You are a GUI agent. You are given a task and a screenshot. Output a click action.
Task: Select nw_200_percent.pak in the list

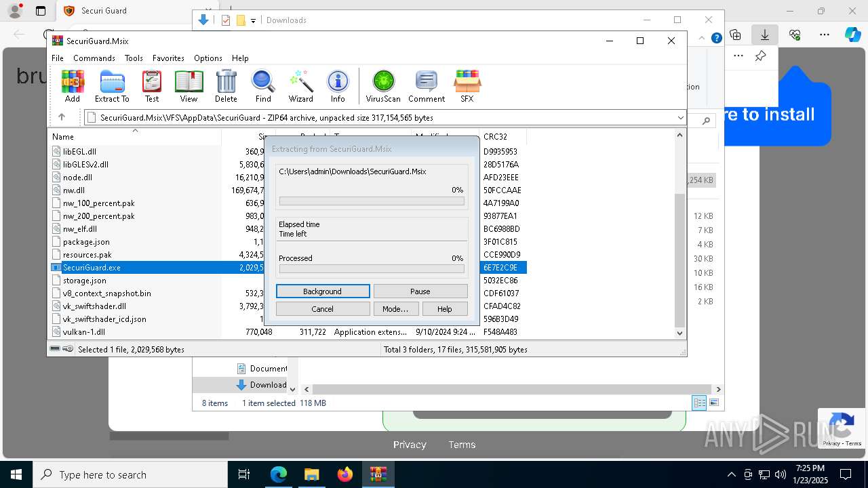click(98, 216)
